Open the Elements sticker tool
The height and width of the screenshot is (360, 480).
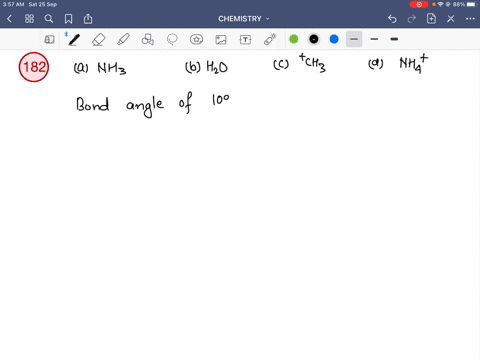(x=196, y=40)
